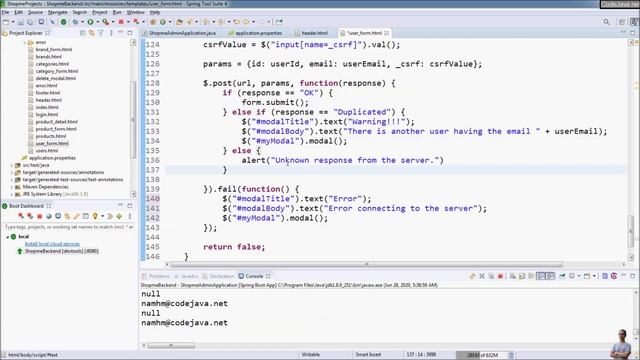Click Remove Launch X icon in Console
This screenshot has height=360, width=640.
click(482, 276)
